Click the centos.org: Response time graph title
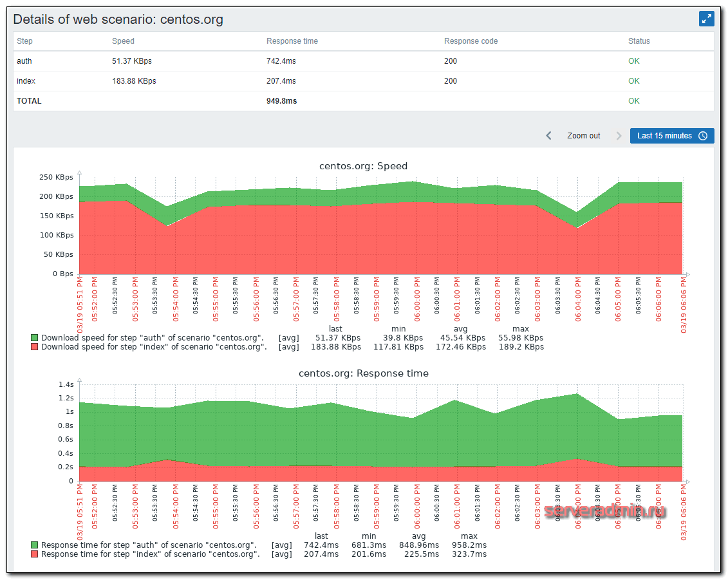Viewport: 728px width, 580px height. click(363, 373)
